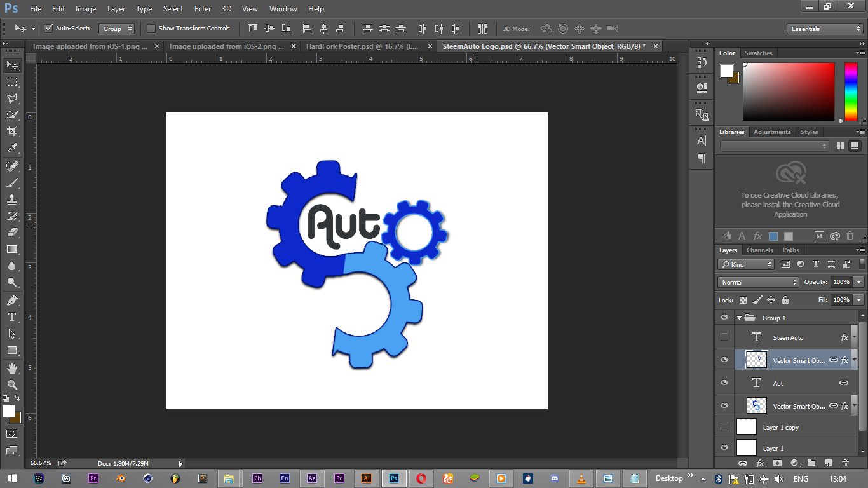Swap foreground and background colors in toolbox
This screenshot has width=868, height=488.
click(x=18, y=398)
